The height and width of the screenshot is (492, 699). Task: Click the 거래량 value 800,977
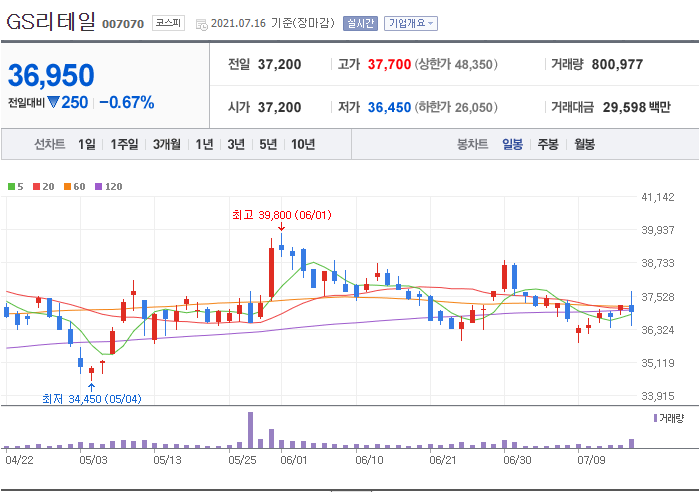[617, 64]
